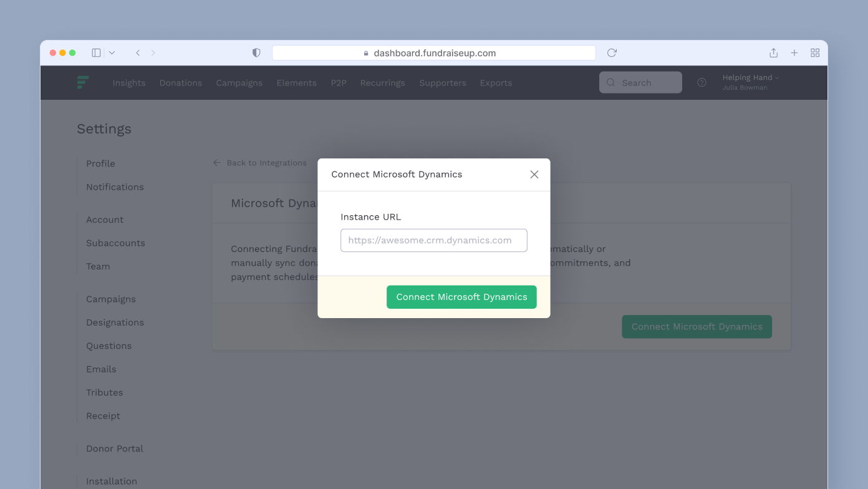Select Installation in settings sidebar
This screenshot has width=868, height=489.
point(112,482)
